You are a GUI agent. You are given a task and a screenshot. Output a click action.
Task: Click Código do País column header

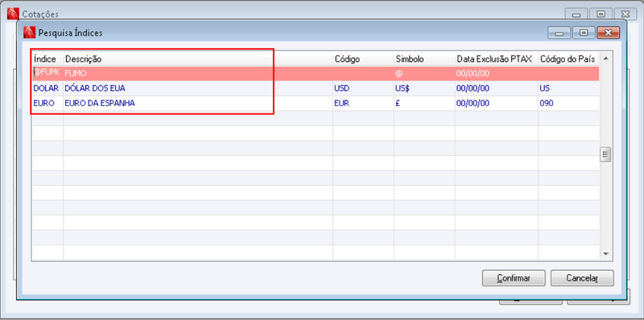coord(568,59)
